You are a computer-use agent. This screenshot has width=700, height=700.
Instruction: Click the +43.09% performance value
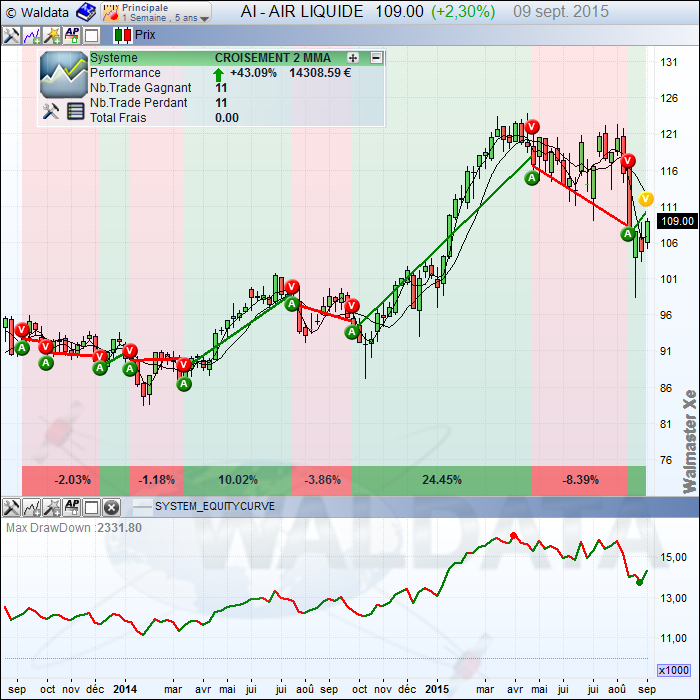[x=253, y=73]
